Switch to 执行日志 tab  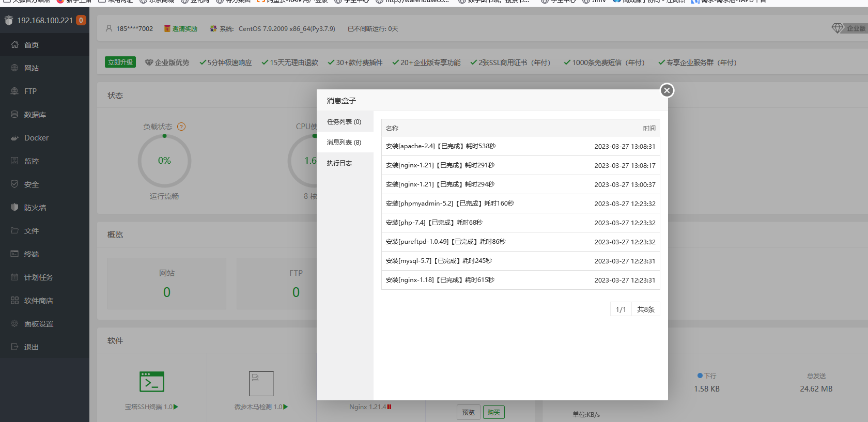345,163
